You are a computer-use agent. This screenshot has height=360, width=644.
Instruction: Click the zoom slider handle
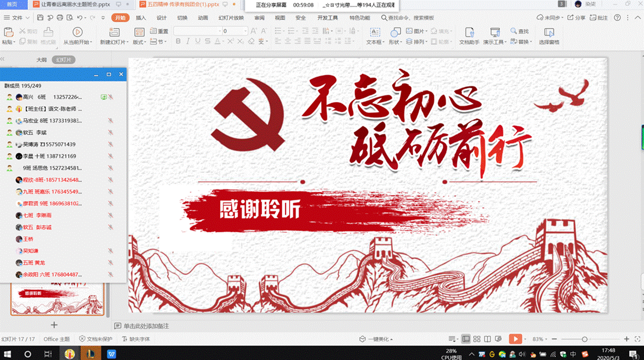[x=585, y=339]
